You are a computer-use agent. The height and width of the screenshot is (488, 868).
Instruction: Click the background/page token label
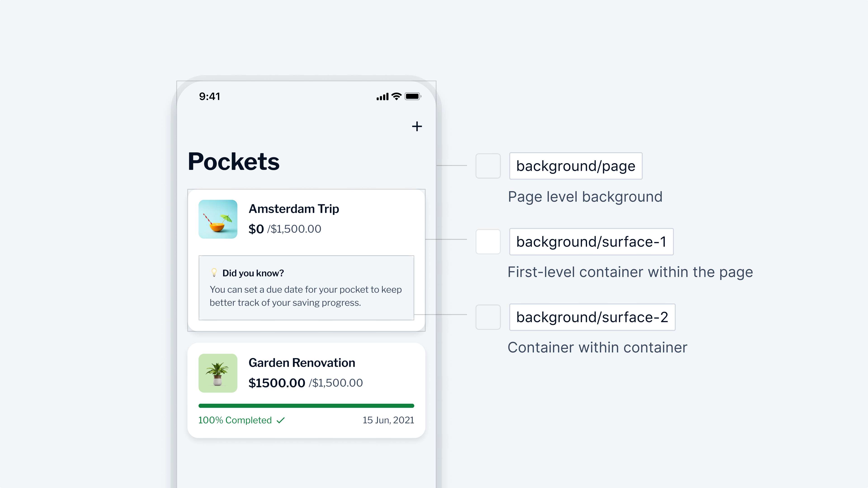point(576,166)
